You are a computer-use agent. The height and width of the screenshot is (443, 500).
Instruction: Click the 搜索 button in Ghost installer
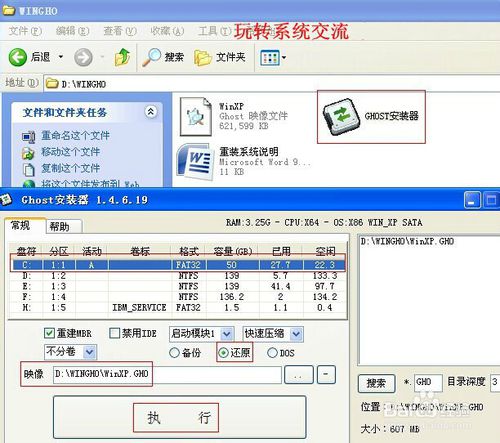[x=377, y=383]
